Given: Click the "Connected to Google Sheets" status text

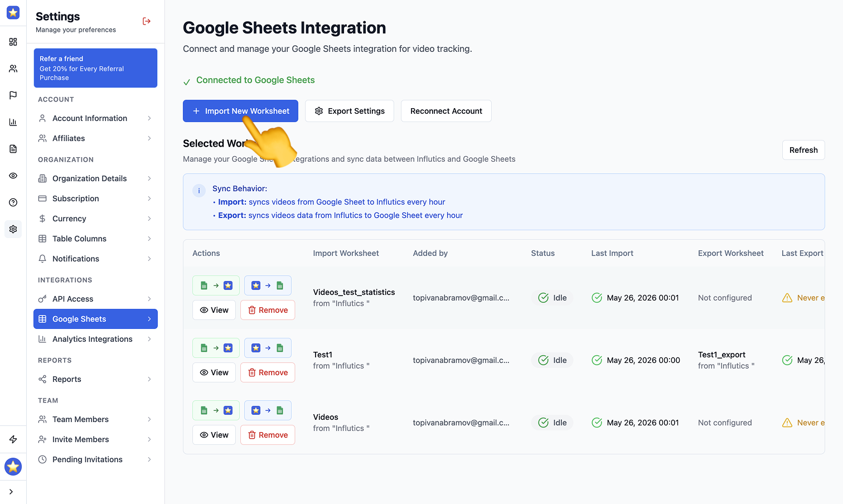Looking at the screenshot, I should click(x=255, y=80).
